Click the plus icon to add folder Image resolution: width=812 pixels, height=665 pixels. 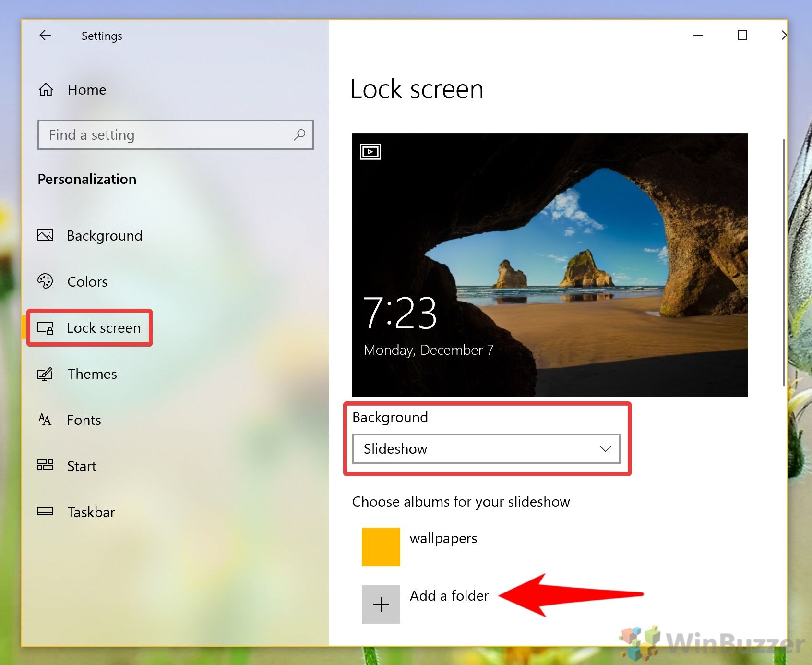coord(381,604)
